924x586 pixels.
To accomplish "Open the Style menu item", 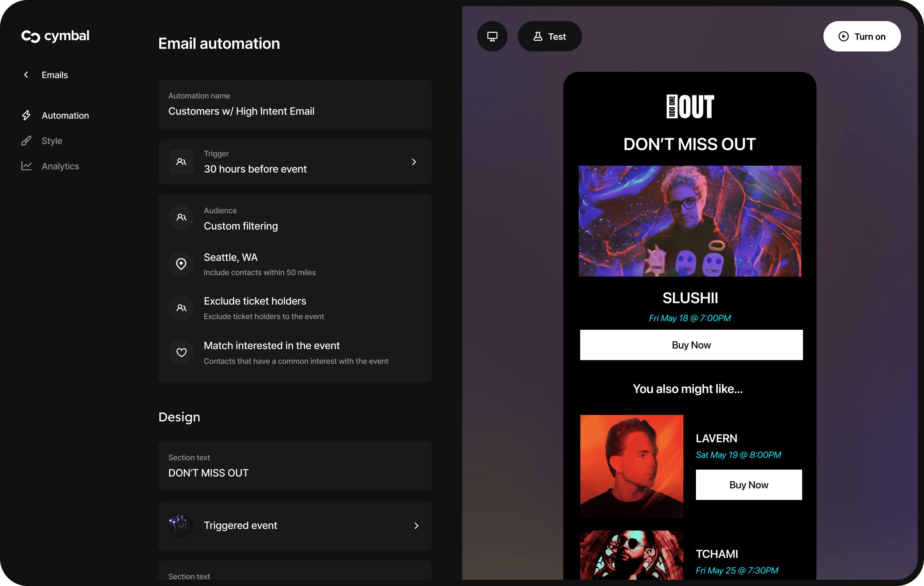I will 52,141.
